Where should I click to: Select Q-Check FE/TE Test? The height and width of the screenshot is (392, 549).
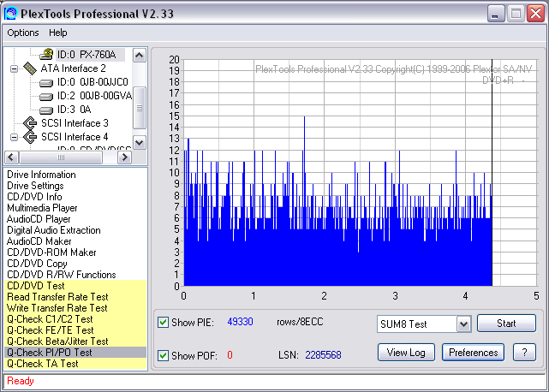coord(75,330)
